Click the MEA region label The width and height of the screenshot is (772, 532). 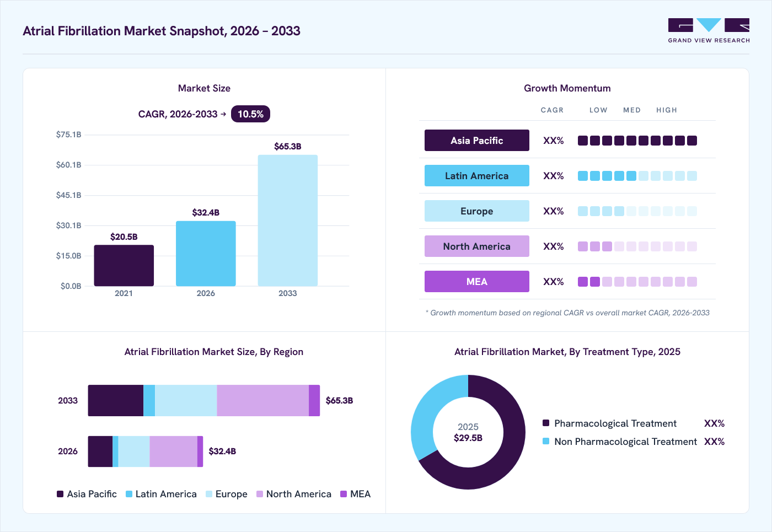coord(477,282)
